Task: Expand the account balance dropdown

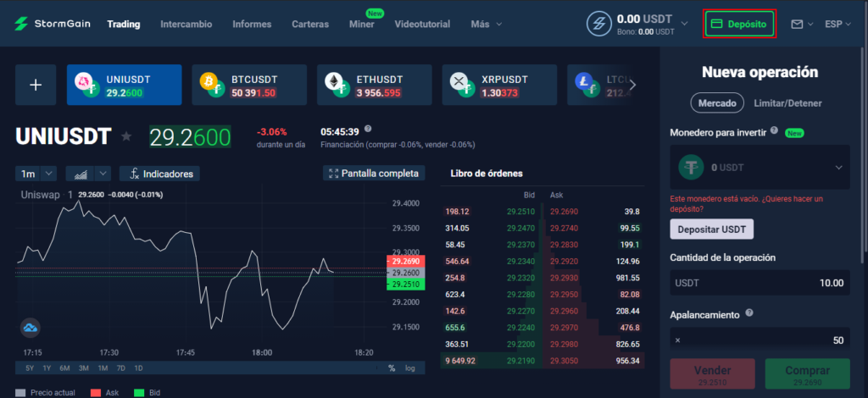Action: 684,24
